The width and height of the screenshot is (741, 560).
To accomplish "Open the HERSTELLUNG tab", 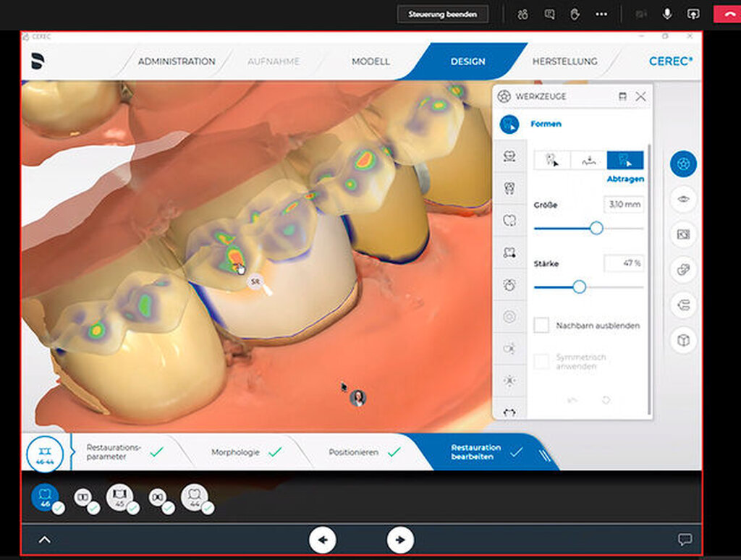I will tap(564, 61).
